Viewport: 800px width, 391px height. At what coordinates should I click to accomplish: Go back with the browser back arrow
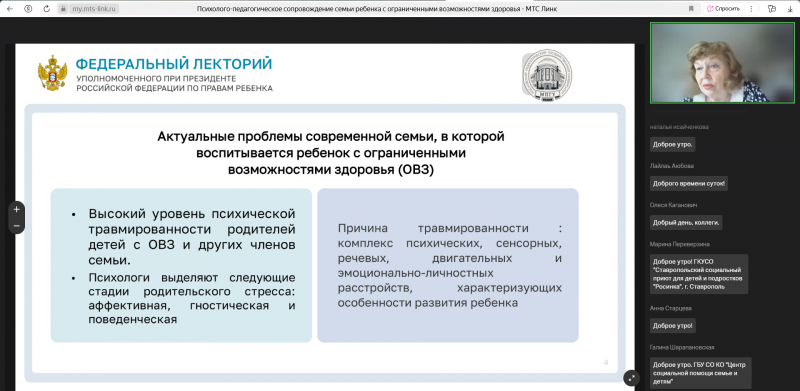click(10, 9)
